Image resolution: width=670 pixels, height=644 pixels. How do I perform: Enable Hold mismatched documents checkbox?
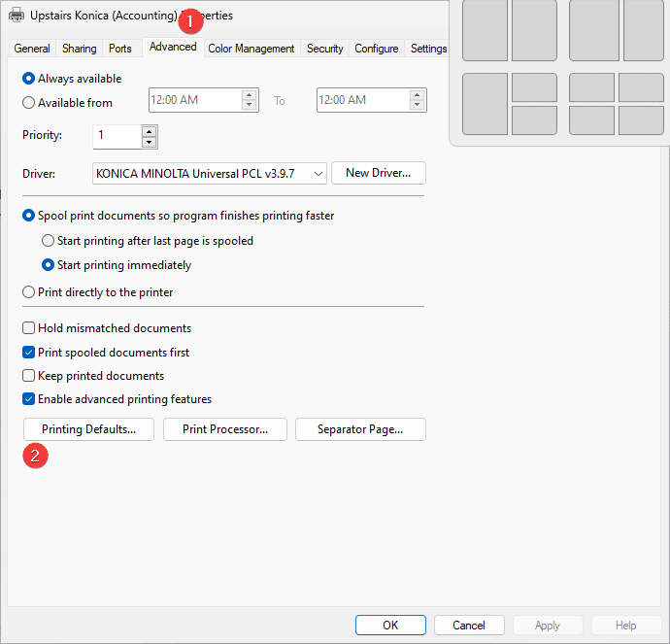(x=29, y=328)
